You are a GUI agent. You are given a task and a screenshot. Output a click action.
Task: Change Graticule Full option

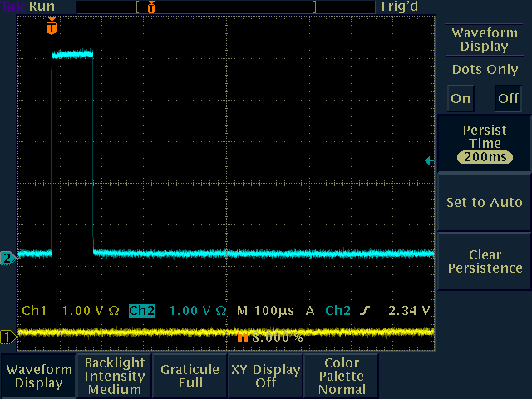point(190,376)
